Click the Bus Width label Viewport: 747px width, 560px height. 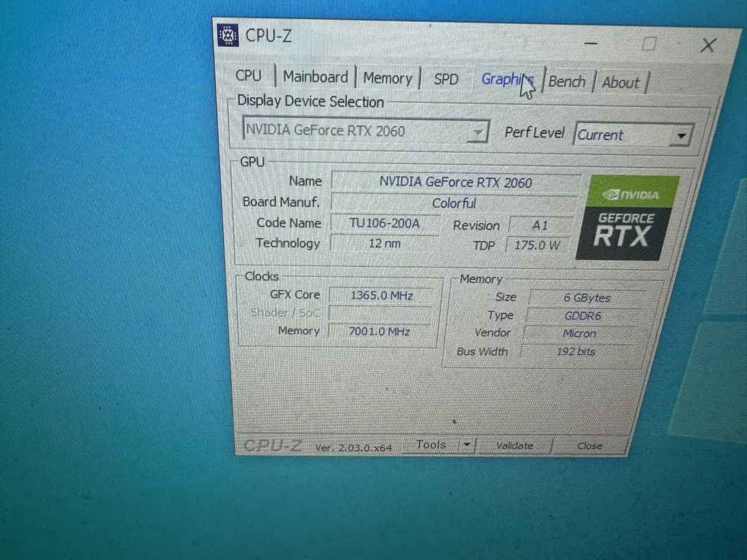[x=482, y=352]
